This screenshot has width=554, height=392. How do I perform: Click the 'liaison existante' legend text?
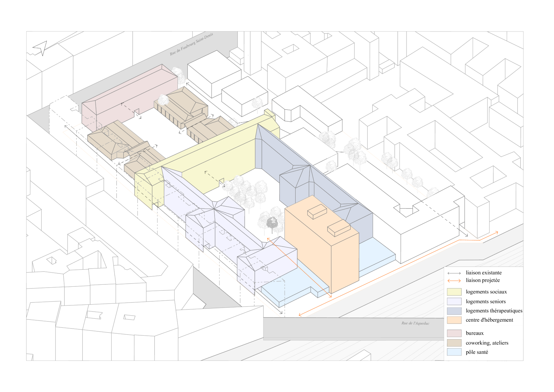(x=483, y=273)
